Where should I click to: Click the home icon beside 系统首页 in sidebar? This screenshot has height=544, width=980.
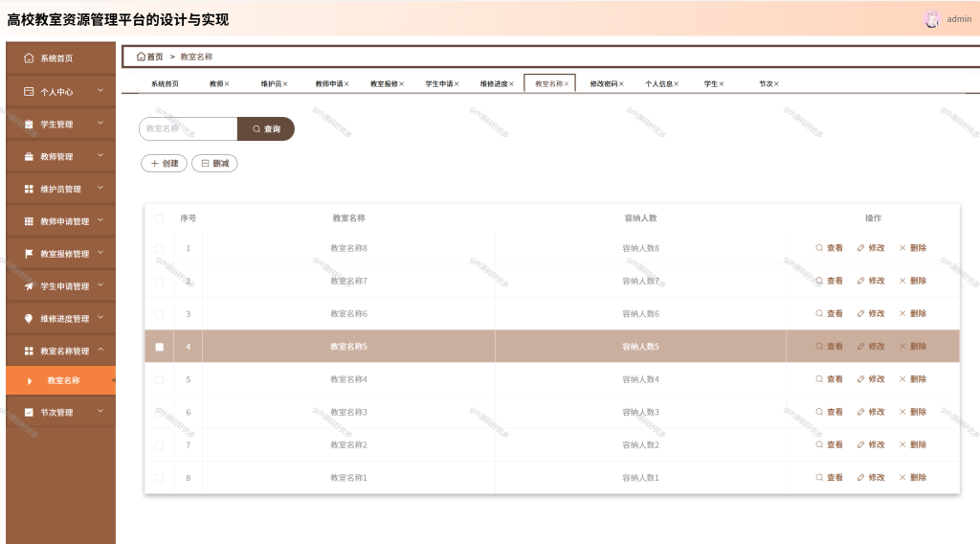29,58
